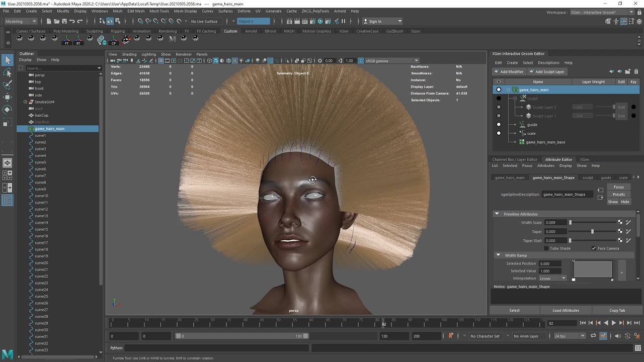Click the Modeling Toolkit icon in top right

[608, 21]
